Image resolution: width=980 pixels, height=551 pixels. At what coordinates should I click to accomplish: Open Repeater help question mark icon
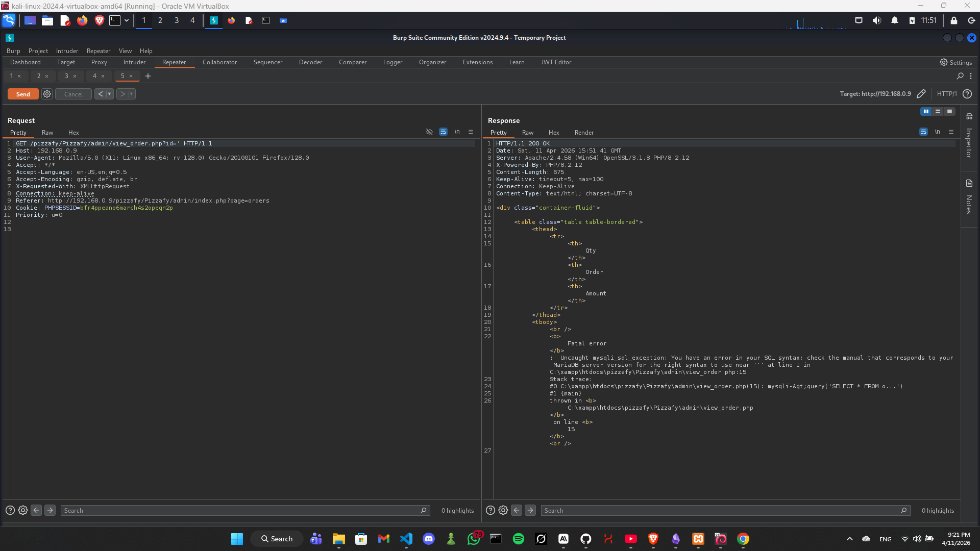(x=967, y=94)
